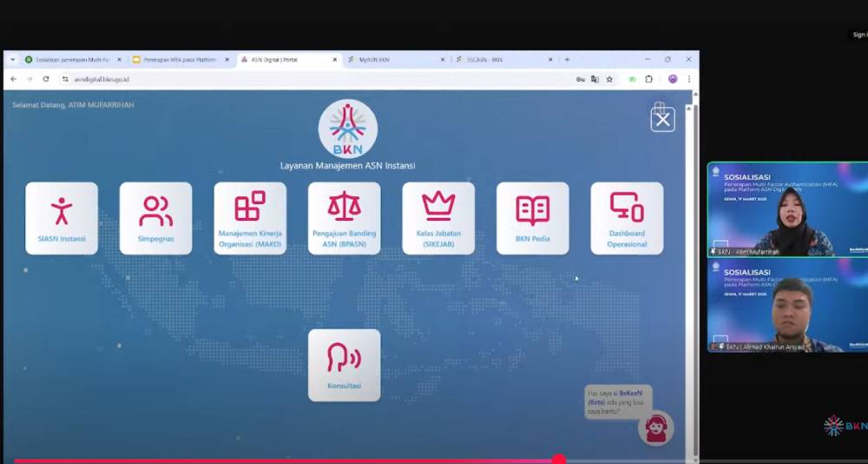The image size is (868, 464).
Task: Open the Chrome three-dot menu
Action: click(688, 79)
